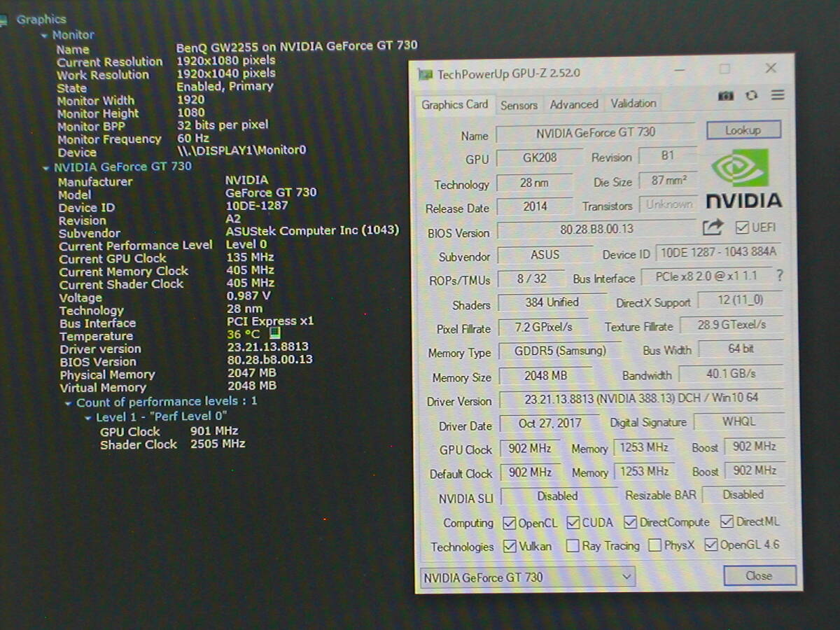Select Device ID value "10DE-1287" in the tree

(257, 206)
